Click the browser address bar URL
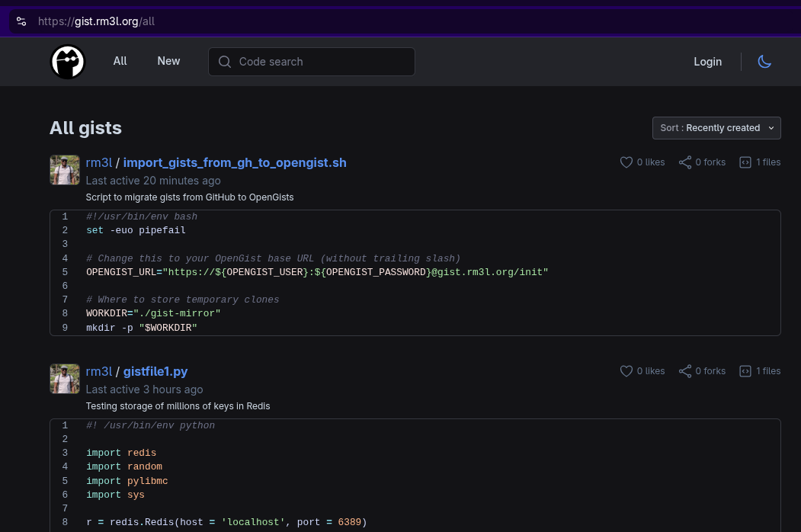This screenshot has width=801, height=532. click(x=96, y=21)
